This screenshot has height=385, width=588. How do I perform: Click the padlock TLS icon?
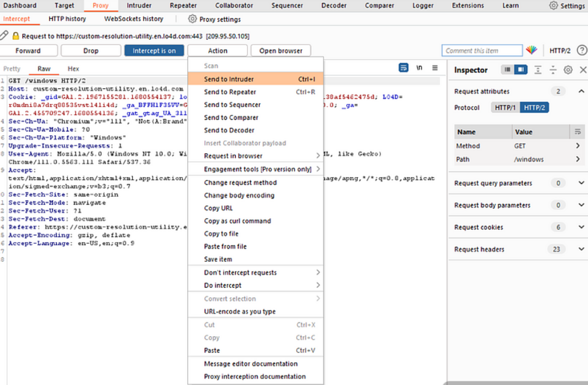click(x=16, y=36)
